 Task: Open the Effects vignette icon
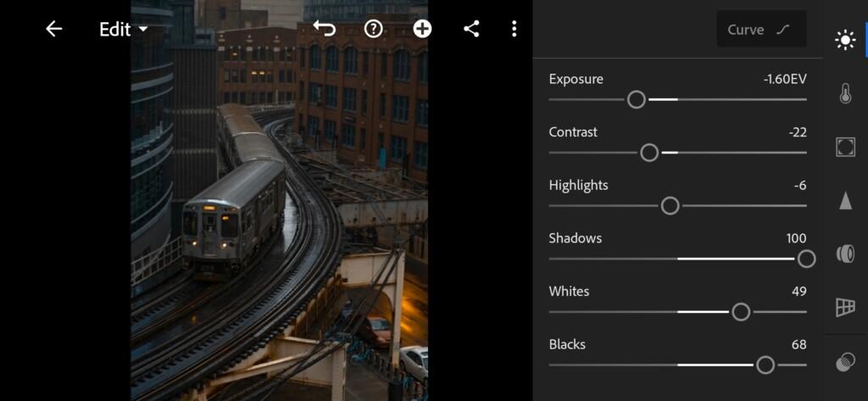[845, 147]
